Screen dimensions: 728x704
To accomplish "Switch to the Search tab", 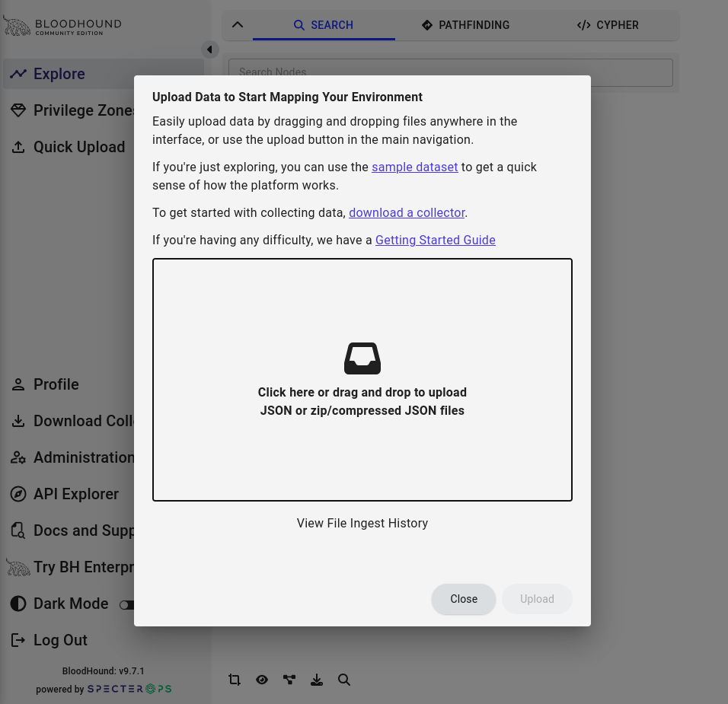I will point(324,25).
